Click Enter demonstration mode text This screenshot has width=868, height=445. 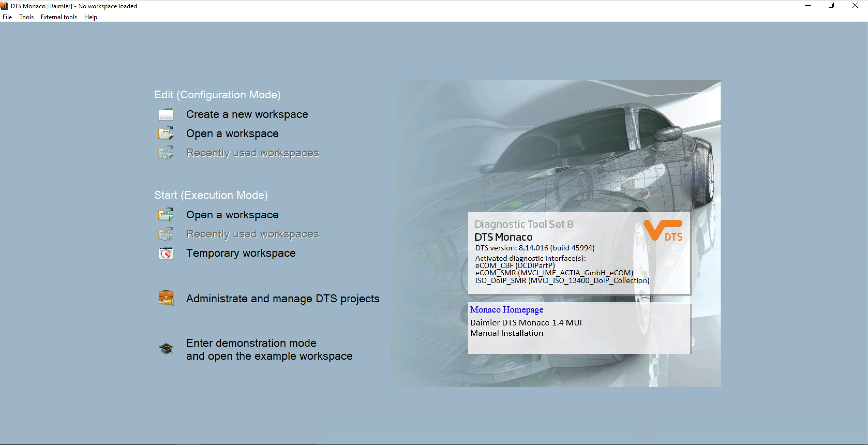point(251,343)
